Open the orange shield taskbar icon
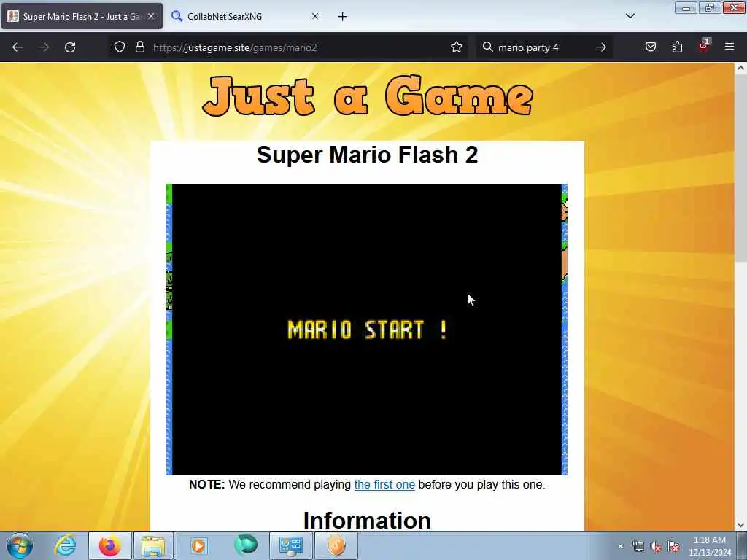Image resolution: width=747 pixels, height=560 pixels. pyautogui.click(x=336, y=545)
